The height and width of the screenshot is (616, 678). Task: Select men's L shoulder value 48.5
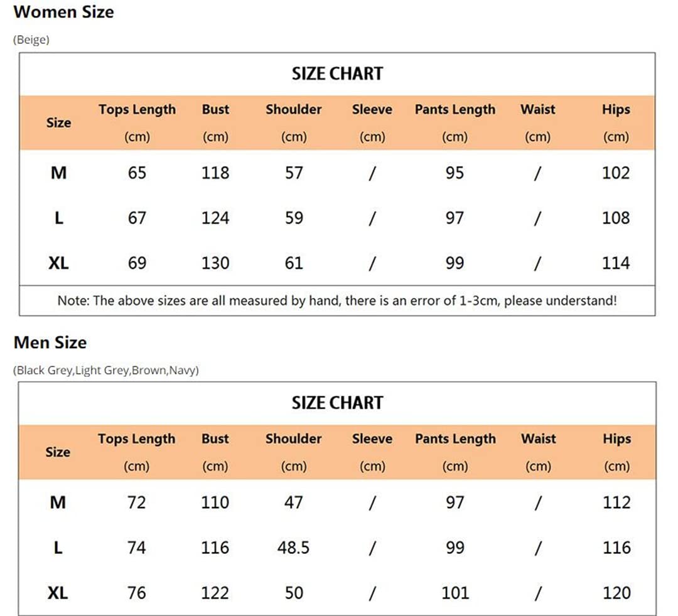[294, 548]
